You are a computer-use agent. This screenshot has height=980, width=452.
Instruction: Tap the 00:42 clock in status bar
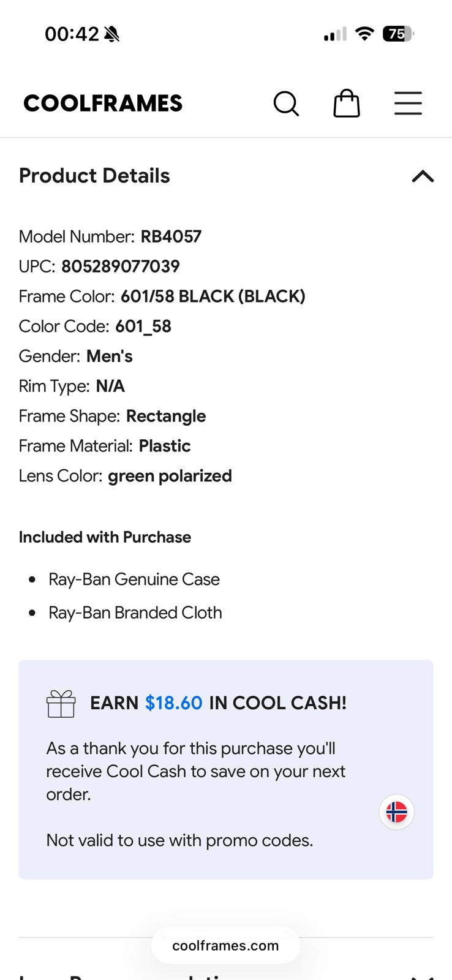pyautogui.click(x=72, y=34)
